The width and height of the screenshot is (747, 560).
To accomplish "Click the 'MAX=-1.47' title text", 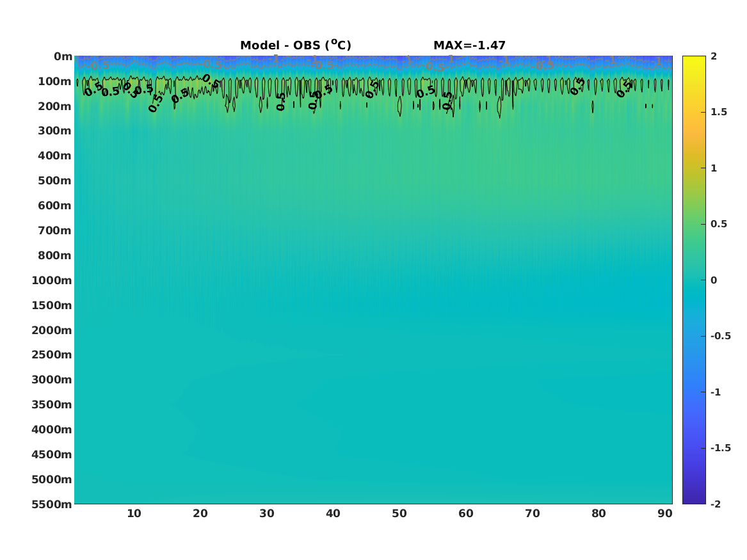I will (469, 45).
